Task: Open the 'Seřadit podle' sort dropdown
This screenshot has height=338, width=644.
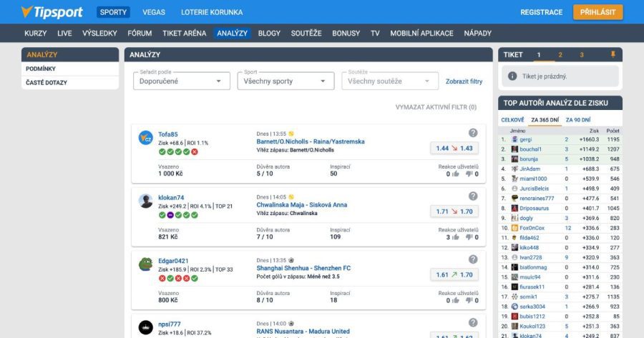Action: [181, 81]
